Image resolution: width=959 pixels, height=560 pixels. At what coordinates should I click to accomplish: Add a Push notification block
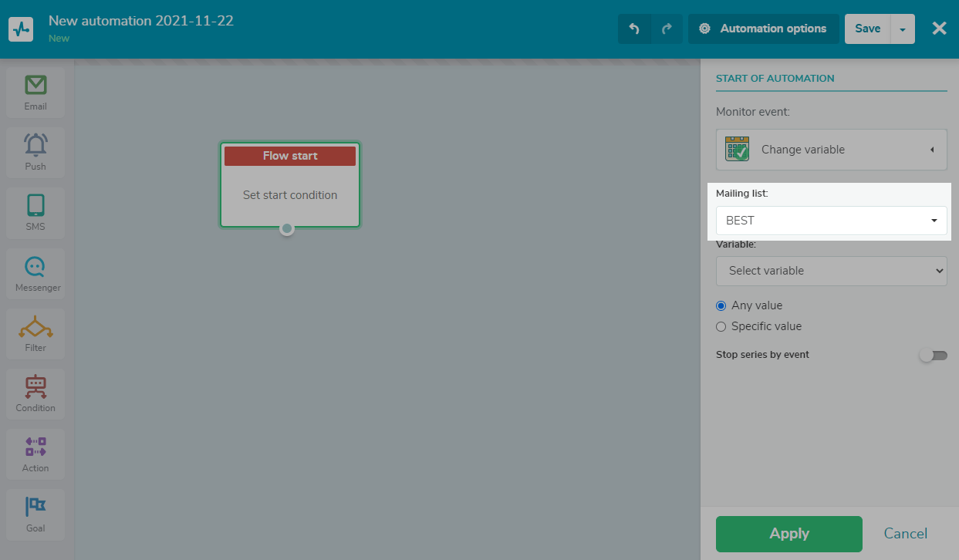35,153
